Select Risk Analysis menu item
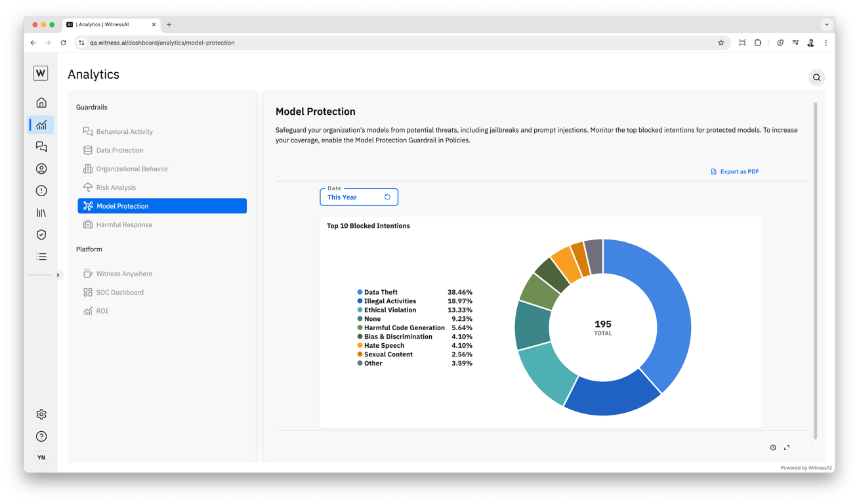Image resolution: width=859 pixels, height=504 pixels. coord(162,188)
